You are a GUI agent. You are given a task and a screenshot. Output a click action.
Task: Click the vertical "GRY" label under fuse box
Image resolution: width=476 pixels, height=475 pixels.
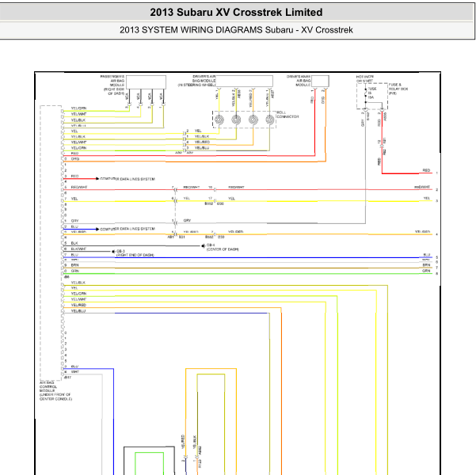[x=363, y=123]
